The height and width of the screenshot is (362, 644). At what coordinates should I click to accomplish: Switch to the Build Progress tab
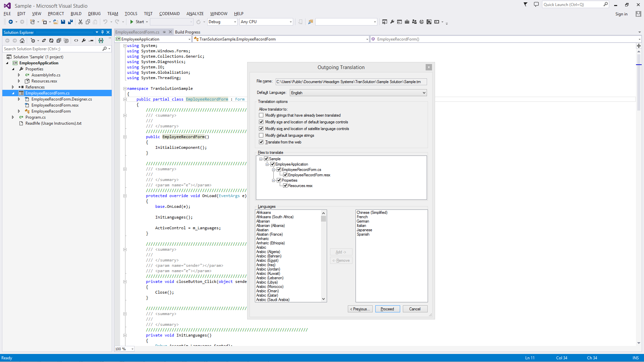(187, 32)
